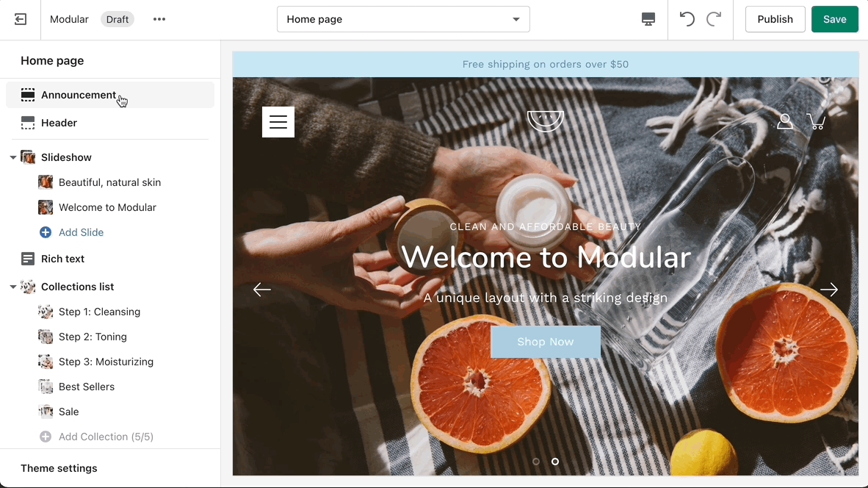
Task: Go to next slide with right arrow
Action: [x=828, y=289]
